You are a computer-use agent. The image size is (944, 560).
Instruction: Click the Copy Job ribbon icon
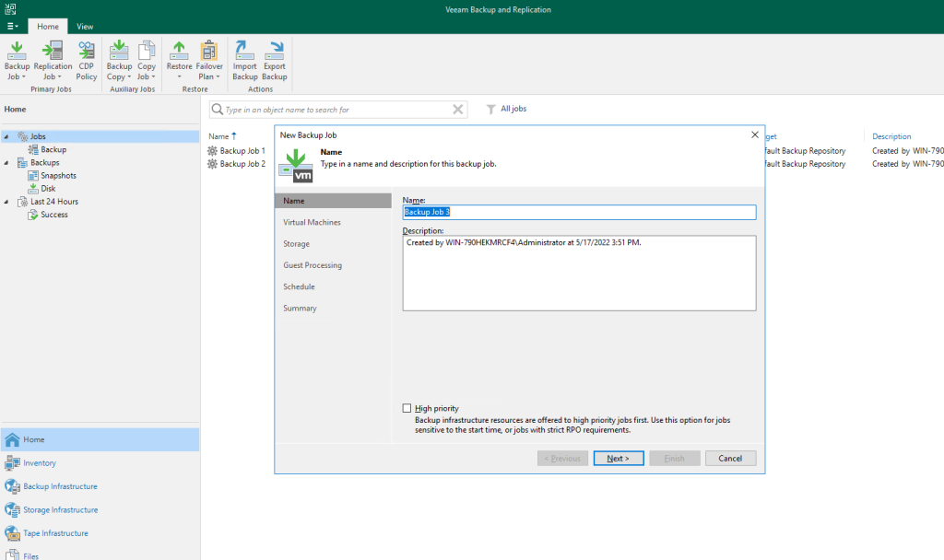click(x=147, y=50)
